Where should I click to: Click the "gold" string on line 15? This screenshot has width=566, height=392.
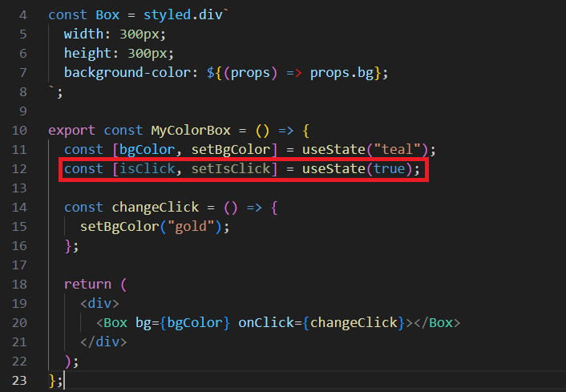(x=191, y=227)
